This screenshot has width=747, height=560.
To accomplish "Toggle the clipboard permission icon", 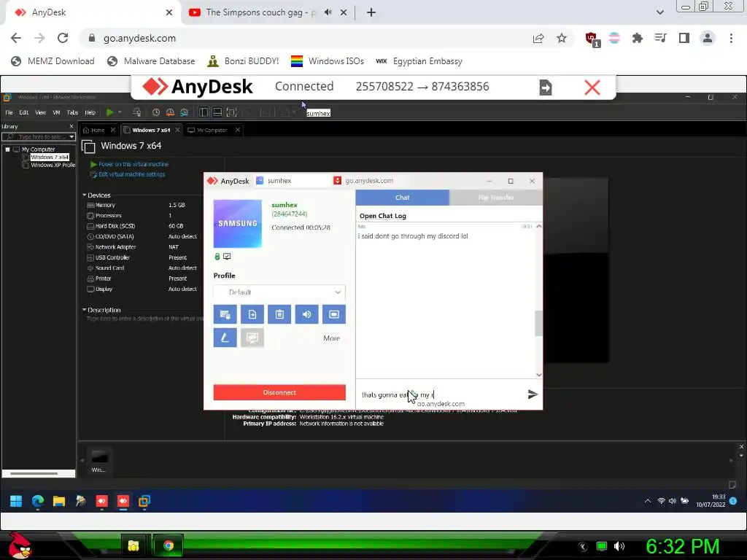I will click(x=279, y=314).
